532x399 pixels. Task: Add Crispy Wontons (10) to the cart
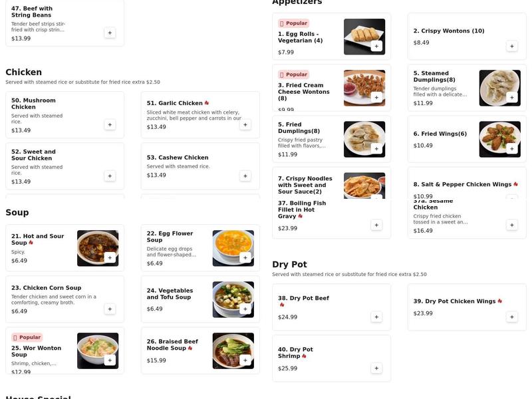(511, 46)
